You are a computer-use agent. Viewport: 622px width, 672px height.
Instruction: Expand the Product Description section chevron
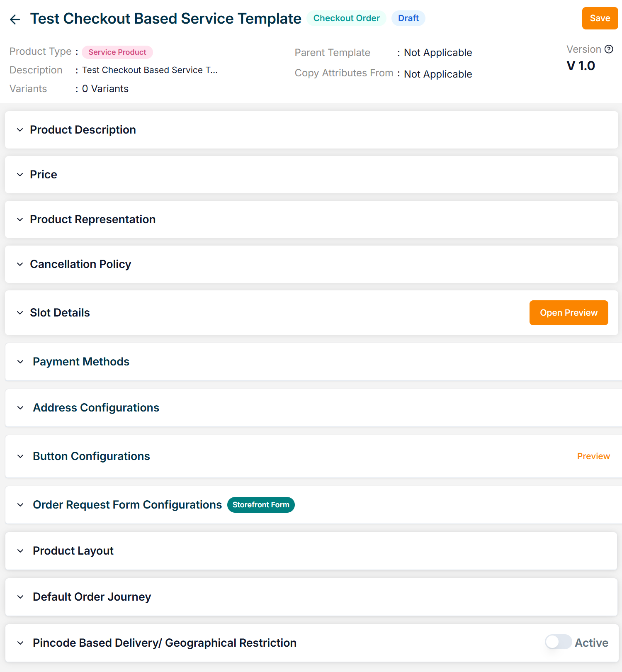(x=20, y=130)
